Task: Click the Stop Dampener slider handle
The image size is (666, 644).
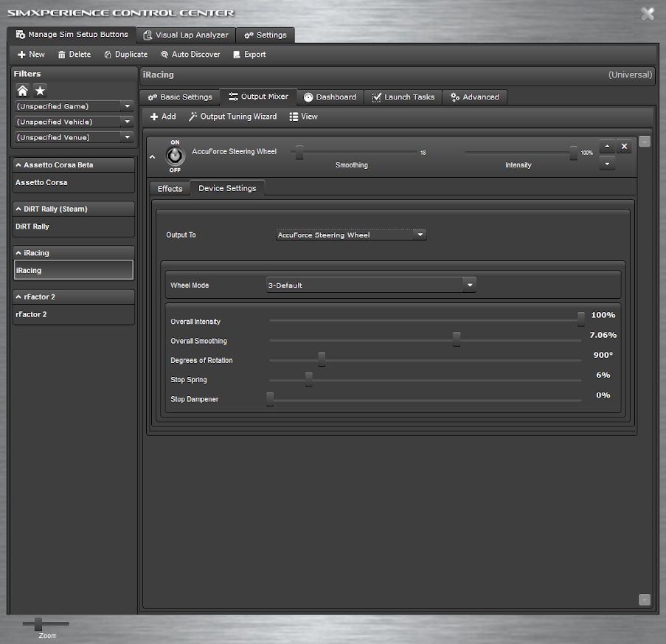Action: 270,399
